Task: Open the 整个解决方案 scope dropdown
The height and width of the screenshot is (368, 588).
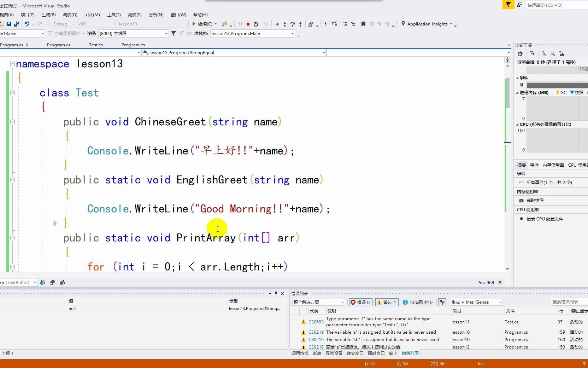Action: [x=319, y=302]
